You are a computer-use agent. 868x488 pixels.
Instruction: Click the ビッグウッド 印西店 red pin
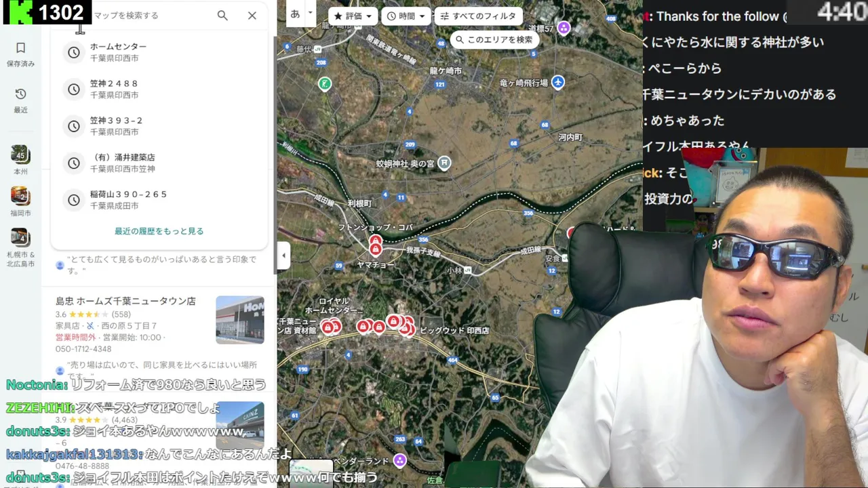point(406,329)
